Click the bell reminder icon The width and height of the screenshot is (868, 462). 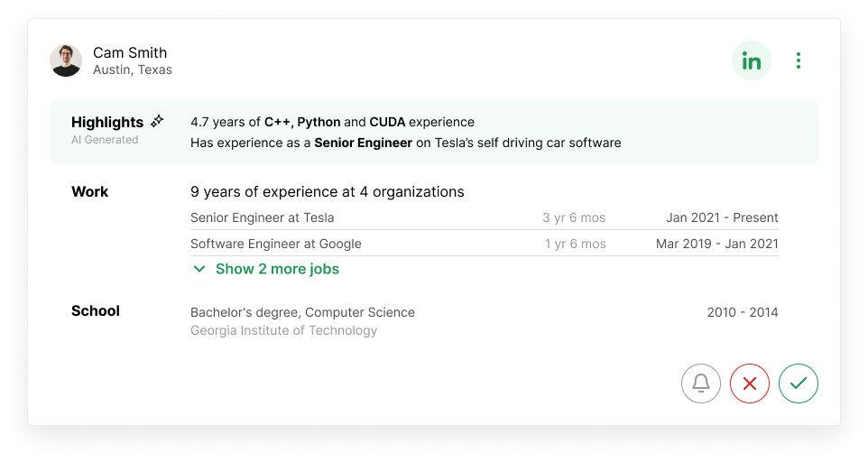point(701,383)
